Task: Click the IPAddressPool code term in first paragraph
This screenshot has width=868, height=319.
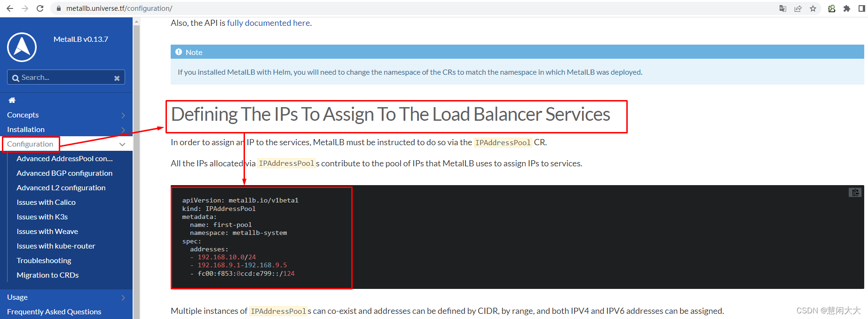Action: click(x=503, y=143)
